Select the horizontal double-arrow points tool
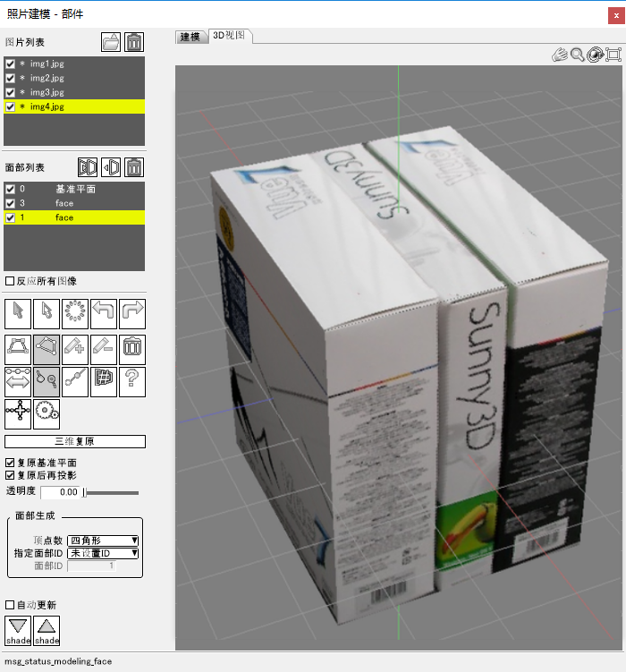626x672 pixels. pos(18,381)
